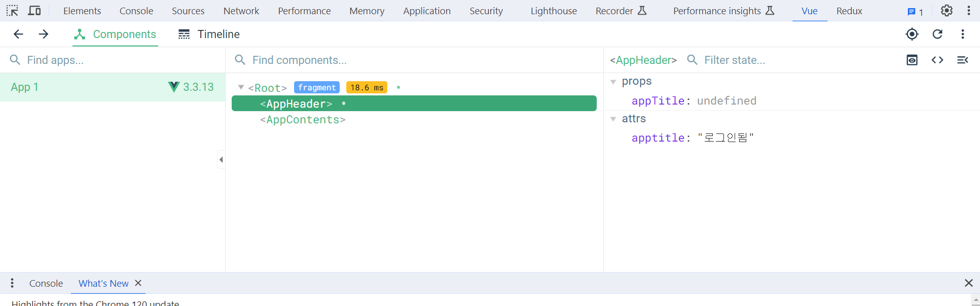Screen dimensions: 980x306
Task: Close the bottom drawer panel
Action: pos(969,283)
